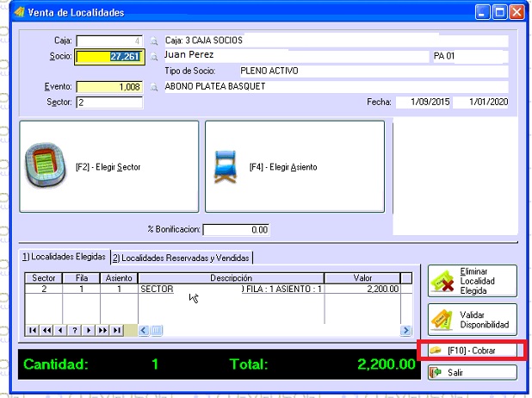Click Validar Disponibilidad button
Image resolution: width=532 pixels, height=398 pixels.
click(472, 320)
